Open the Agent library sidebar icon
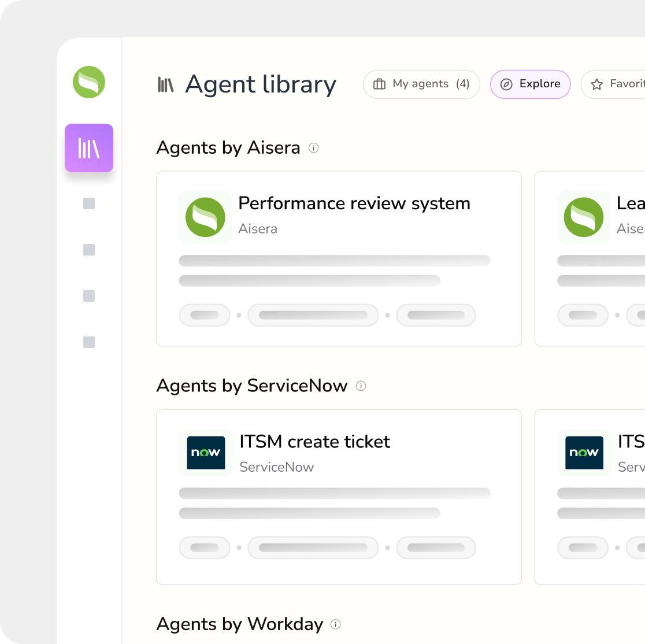The image size is (645, 644). (x=89, y=148)
